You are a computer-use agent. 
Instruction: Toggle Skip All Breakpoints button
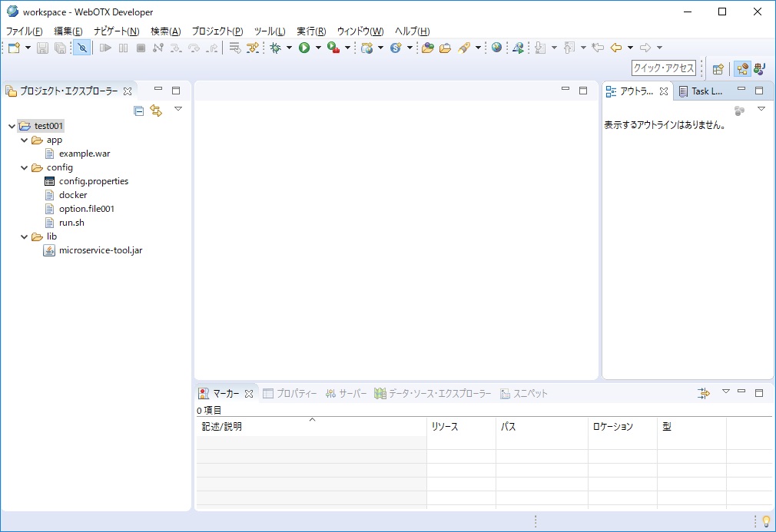pos(82,48)
